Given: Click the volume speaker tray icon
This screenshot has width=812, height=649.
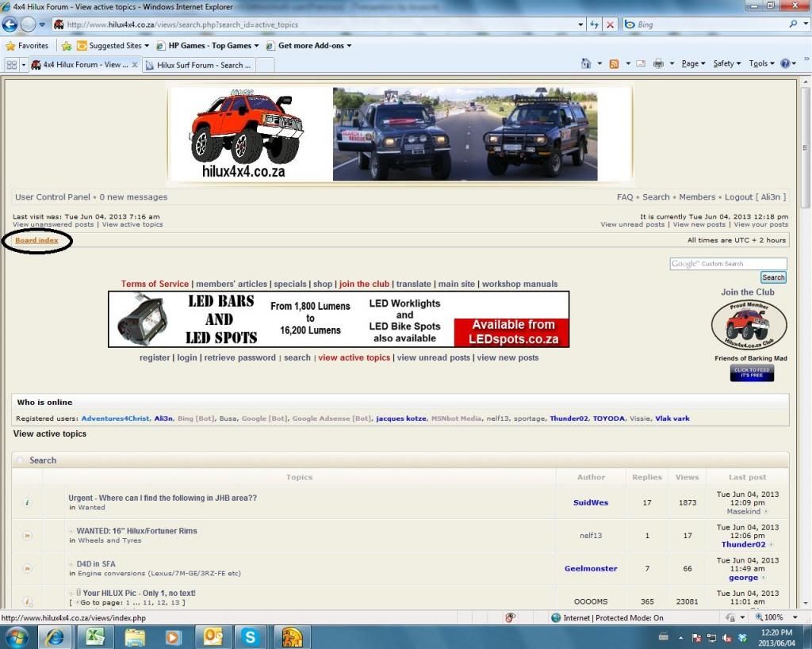Looking at the screenshot, I should point(728,638).
